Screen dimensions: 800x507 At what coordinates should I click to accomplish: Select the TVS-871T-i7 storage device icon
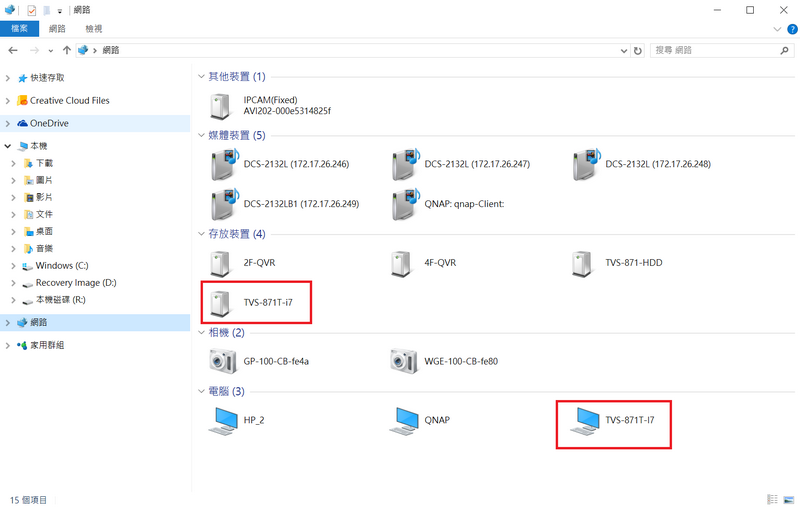(x=220, y=303)
